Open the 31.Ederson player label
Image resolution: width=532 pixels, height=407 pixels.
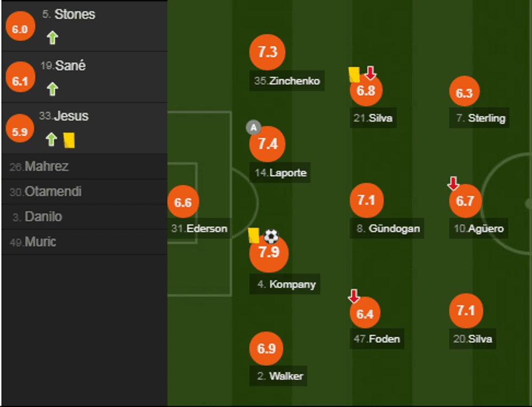pos(199,228)
